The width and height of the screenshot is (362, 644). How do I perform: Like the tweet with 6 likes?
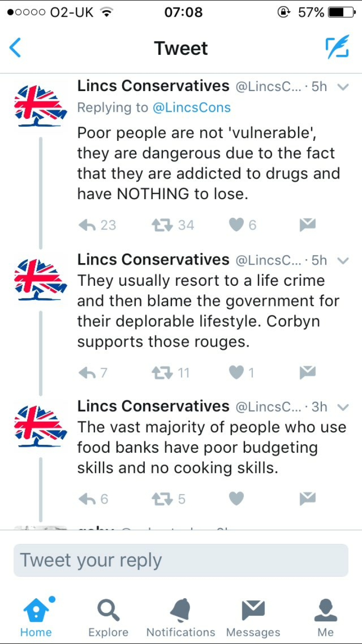click(236, 225)
